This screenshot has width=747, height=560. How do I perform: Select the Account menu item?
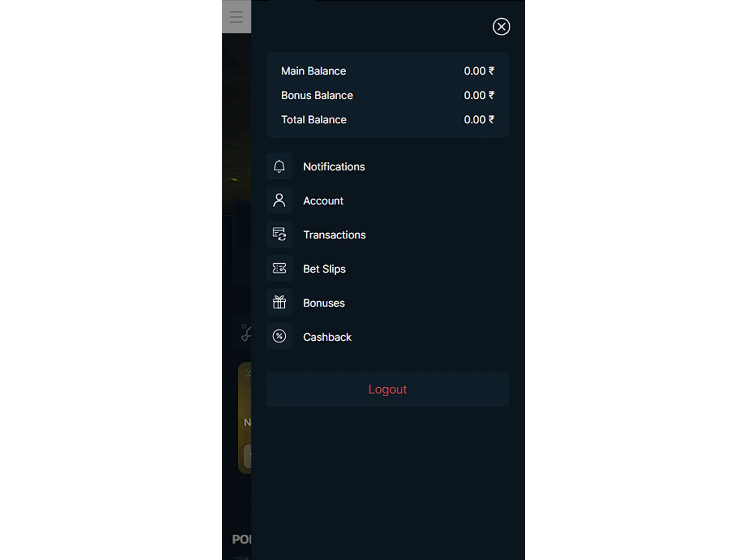322,200
